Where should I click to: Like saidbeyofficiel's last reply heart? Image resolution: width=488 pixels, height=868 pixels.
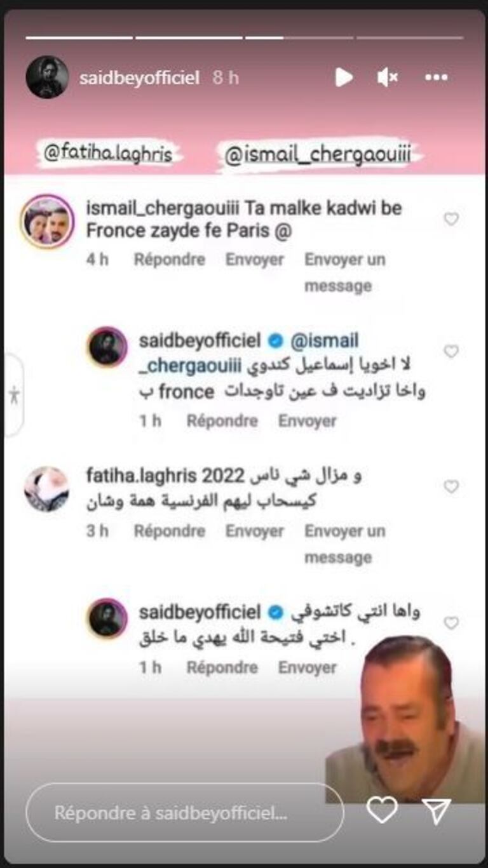(x=451, y=623)
